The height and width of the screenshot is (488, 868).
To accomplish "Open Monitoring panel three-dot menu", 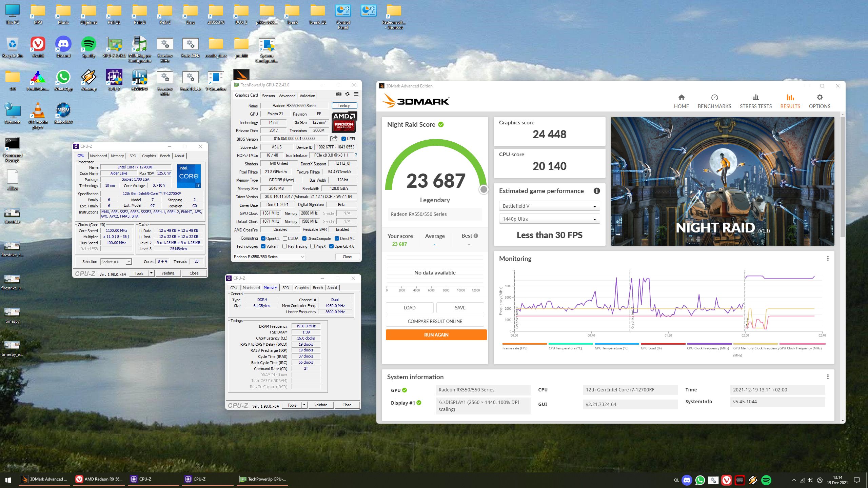I will pyautogui.click(x=828, y=259).
